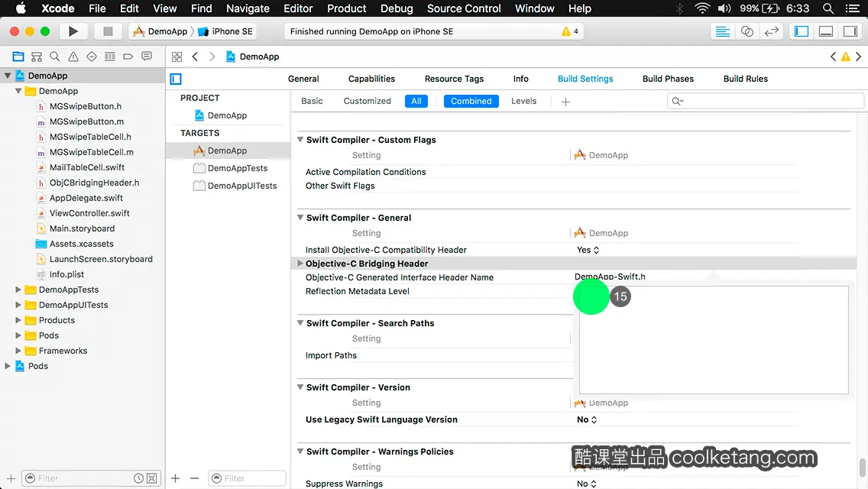Open the Issue navigator warning icon
868x489 pixels.
pos(73,57)
